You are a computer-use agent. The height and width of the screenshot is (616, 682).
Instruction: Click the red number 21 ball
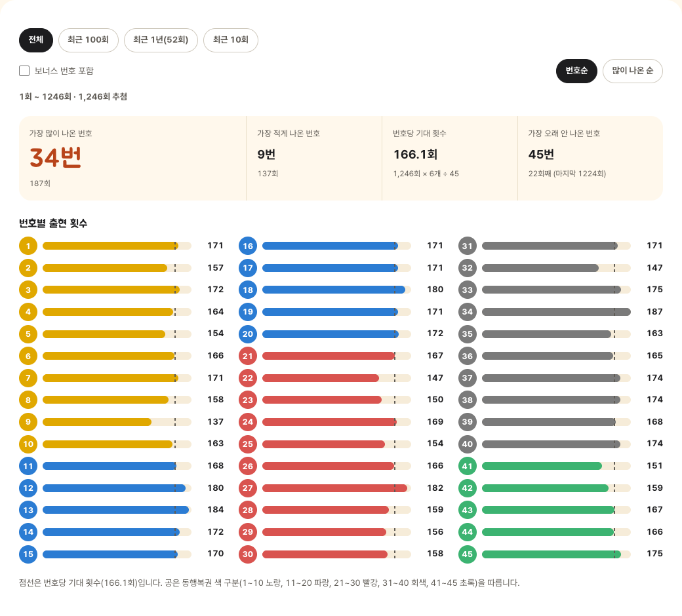(248, 356)
